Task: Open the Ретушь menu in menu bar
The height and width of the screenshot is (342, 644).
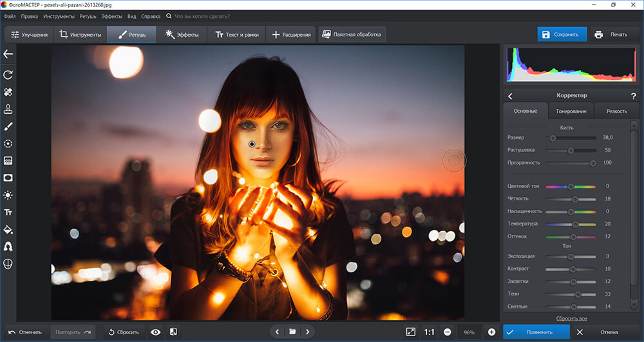Action: click(x=88, y=16)
